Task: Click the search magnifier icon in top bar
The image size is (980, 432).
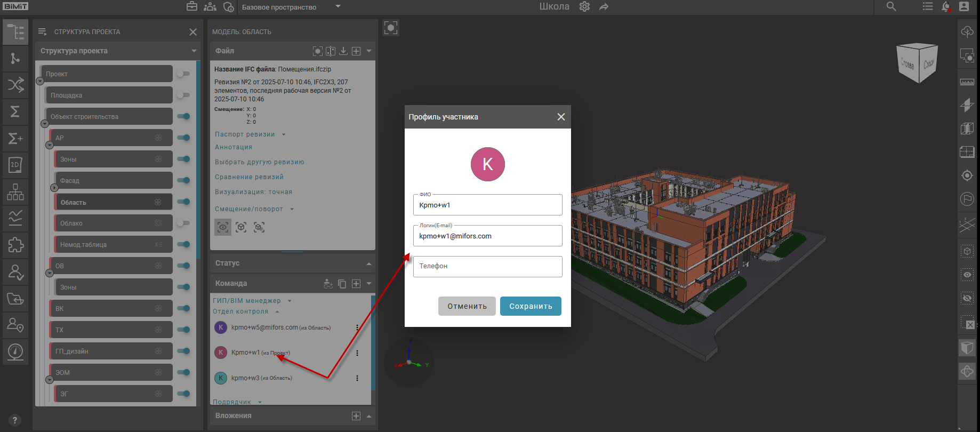Action: click(891, 7)
